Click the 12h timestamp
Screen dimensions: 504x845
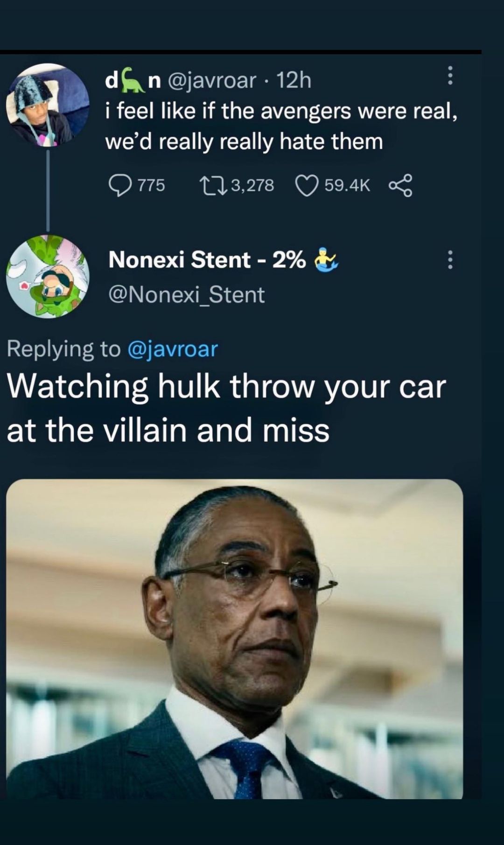[x=294, y=80]
